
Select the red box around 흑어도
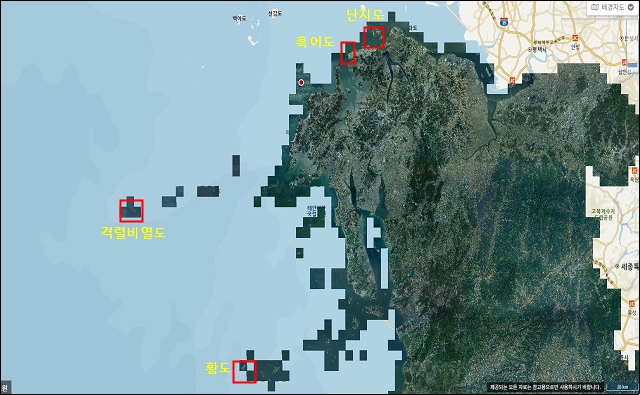click(348, 53)
